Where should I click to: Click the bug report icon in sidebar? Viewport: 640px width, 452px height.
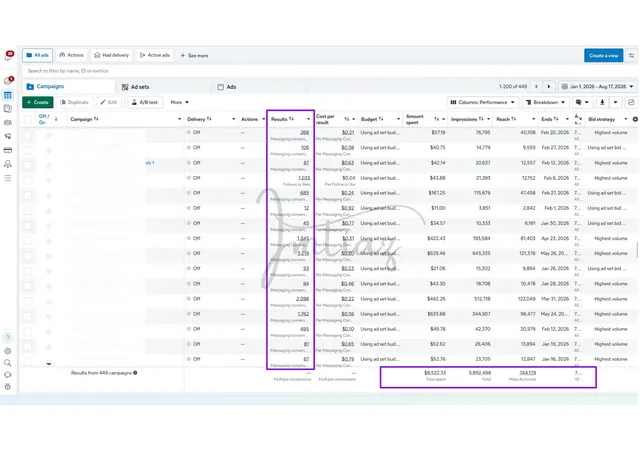click(8, 387)
